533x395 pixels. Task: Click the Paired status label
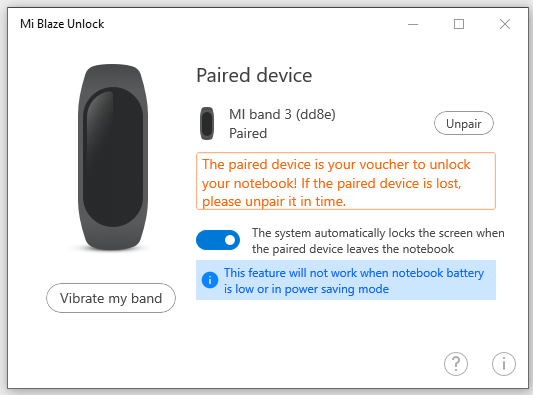(248, 133)
